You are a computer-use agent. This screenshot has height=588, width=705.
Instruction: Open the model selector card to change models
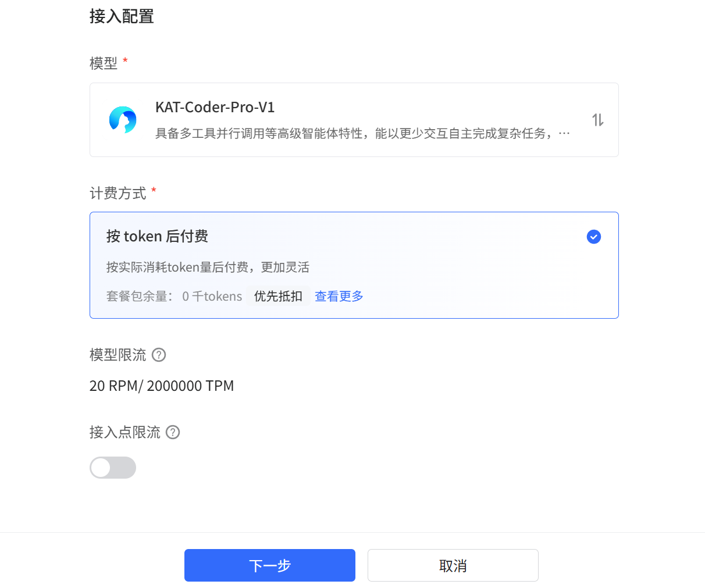[354, 119]
